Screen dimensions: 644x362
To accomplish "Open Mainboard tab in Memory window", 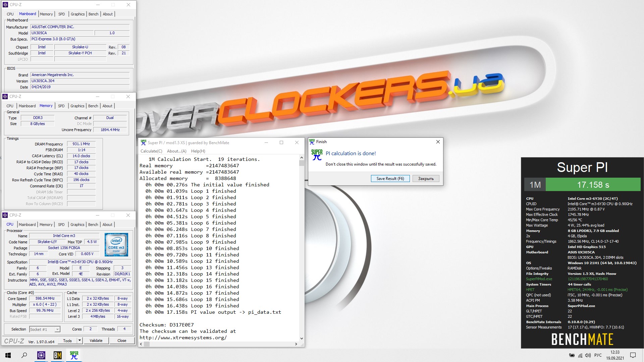I will coord(27,106).
